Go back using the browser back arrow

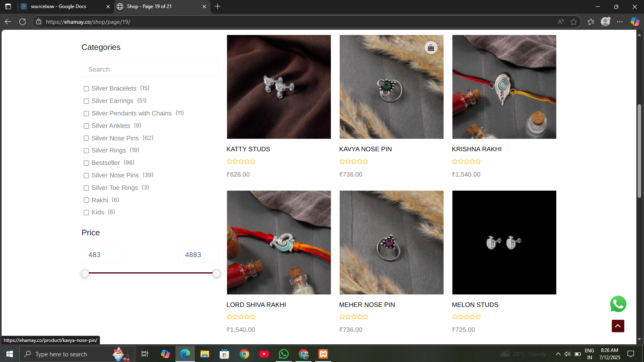[x=8, y=22]
